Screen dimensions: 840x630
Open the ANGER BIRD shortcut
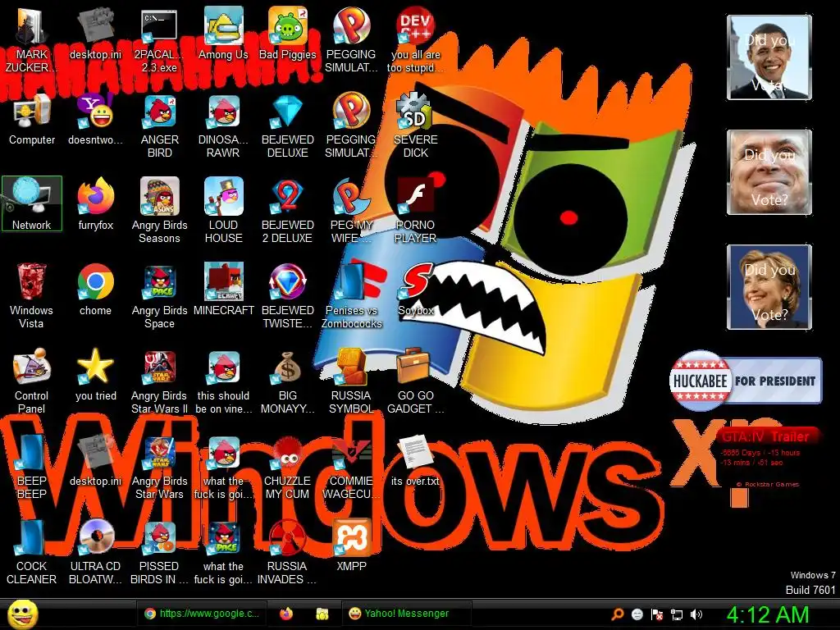pos(160,126)
